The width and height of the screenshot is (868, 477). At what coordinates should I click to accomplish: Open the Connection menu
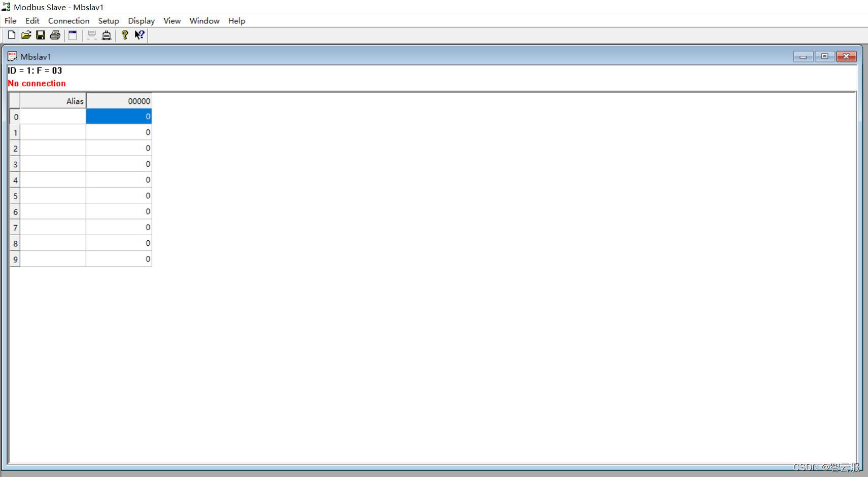tap(68, 21)
